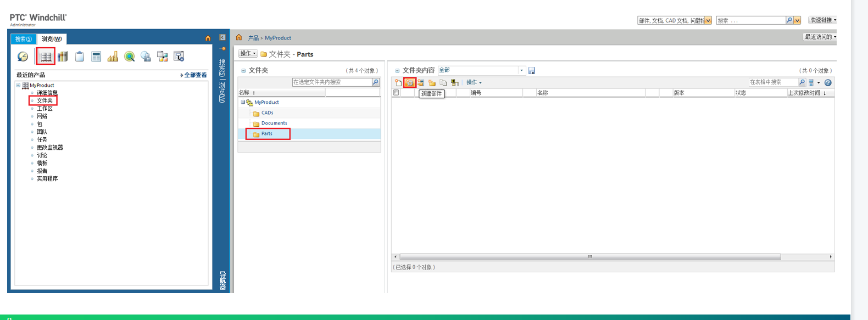
Task: Open the clipboard Changes icon
Action: click(x=80, y=56)
